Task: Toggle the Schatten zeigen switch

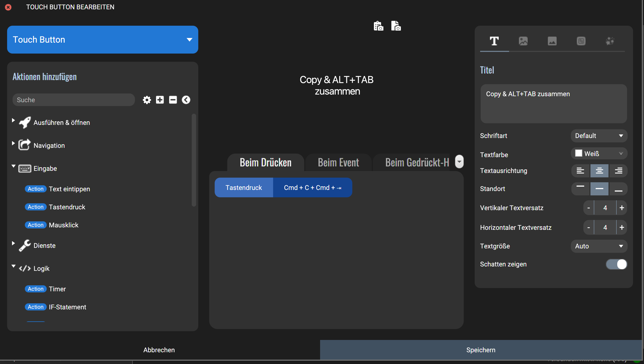Action: (x=616, y=264)
